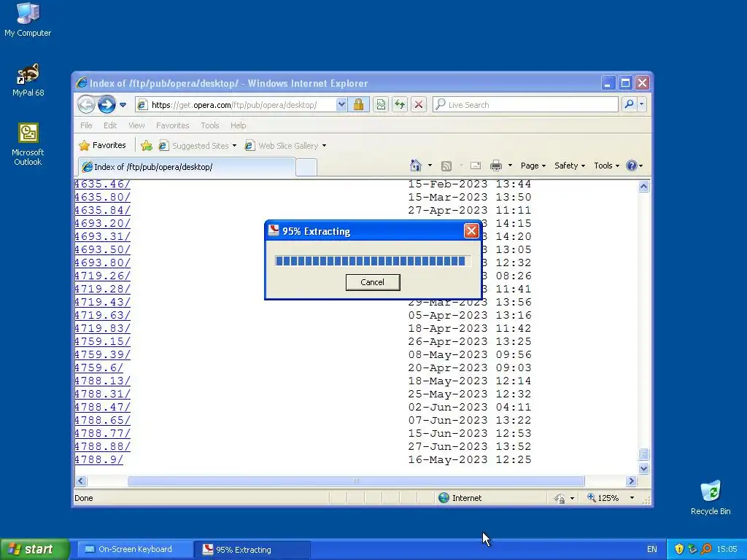Screen dimensions: 747x560
Task: Click the blue Help question icon
Action: pyautogui.click(x=632, y=166)
